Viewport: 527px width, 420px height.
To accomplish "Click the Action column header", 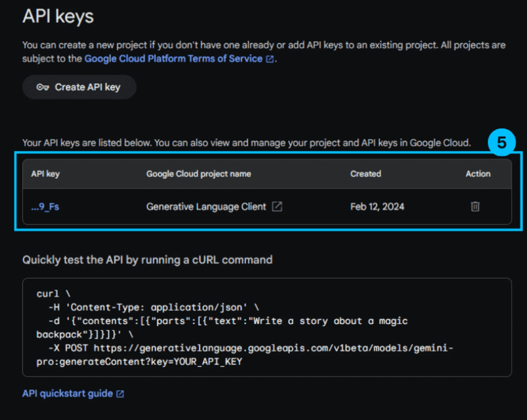I will (478, 174).
